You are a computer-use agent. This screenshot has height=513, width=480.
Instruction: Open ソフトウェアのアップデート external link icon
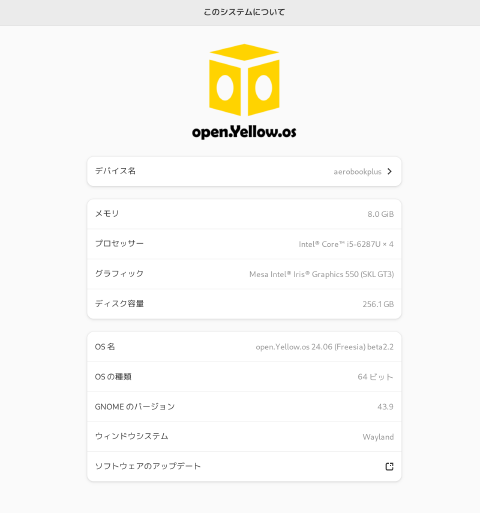pyautogui.click(x=389, y=466)
